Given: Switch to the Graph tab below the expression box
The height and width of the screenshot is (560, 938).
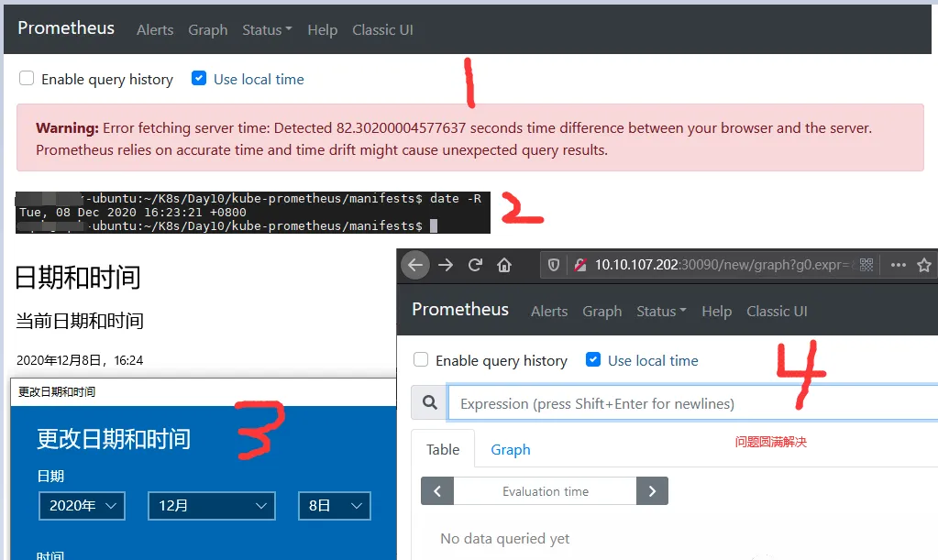Looking at the screenshot, I should click(x=511, y=449).
